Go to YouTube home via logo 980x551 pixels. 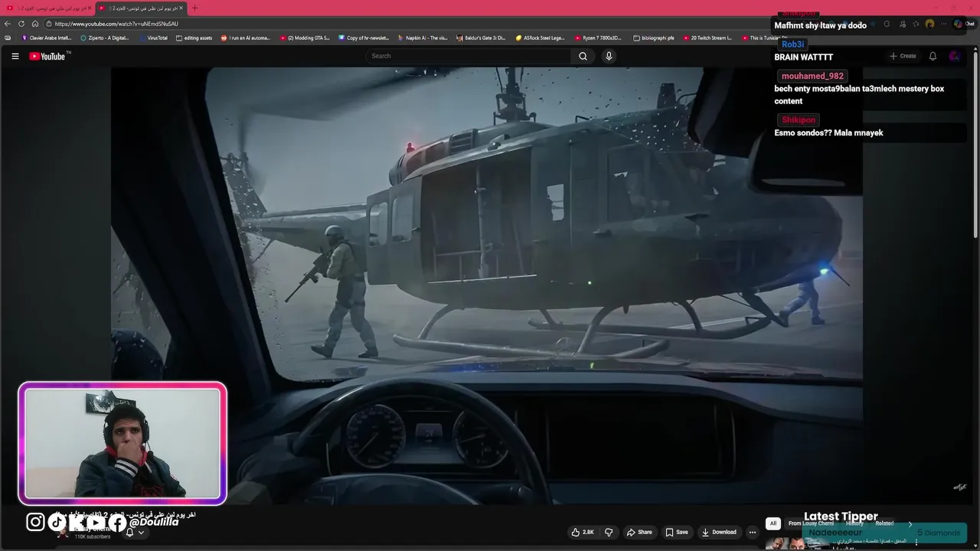pyautogui.click(x=47, y=56)
